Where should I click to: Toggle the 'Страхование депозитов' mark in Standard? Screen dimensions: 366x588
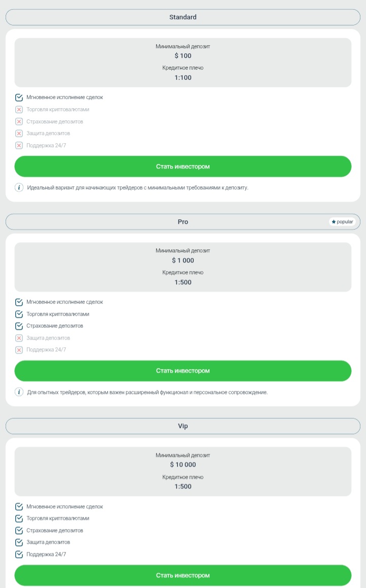(19, 121)
